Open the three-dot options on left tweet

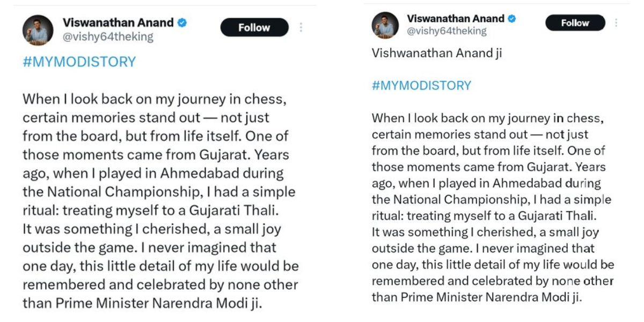pos(302,26)
